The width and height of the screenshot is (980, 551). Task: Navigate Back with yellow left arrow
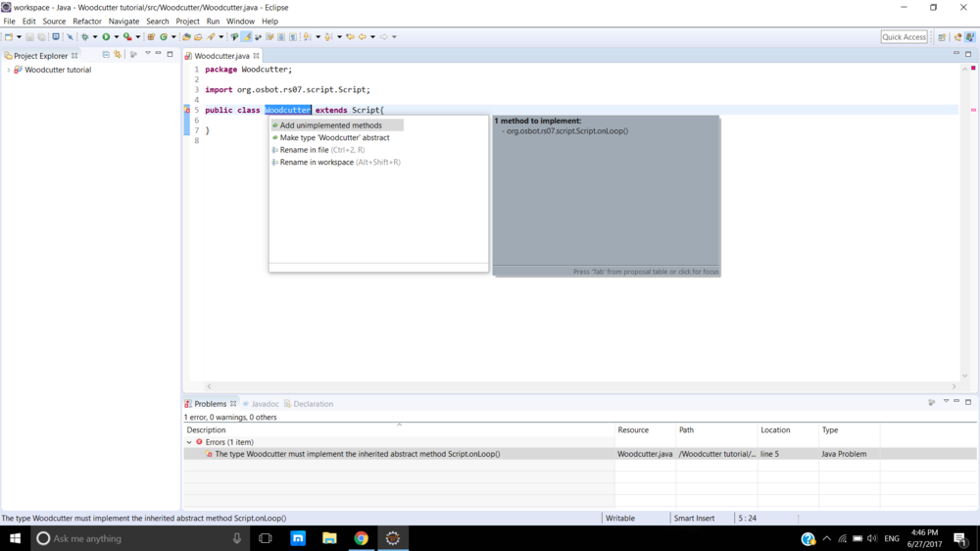pos(363,37)
